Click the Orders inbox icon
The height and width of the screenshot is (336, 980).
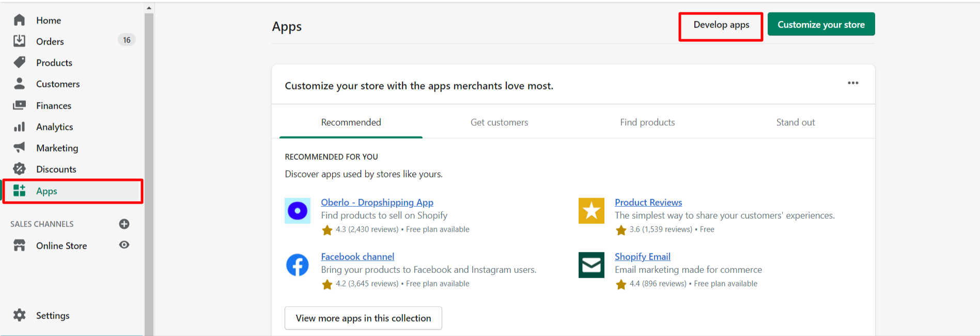[20, 41]
